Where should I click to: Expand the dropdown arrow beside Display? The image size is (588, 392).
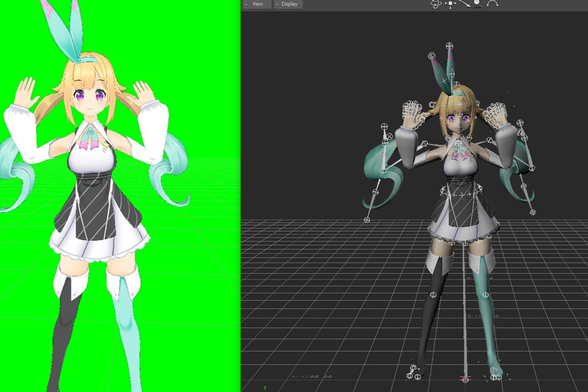[277, 5]
